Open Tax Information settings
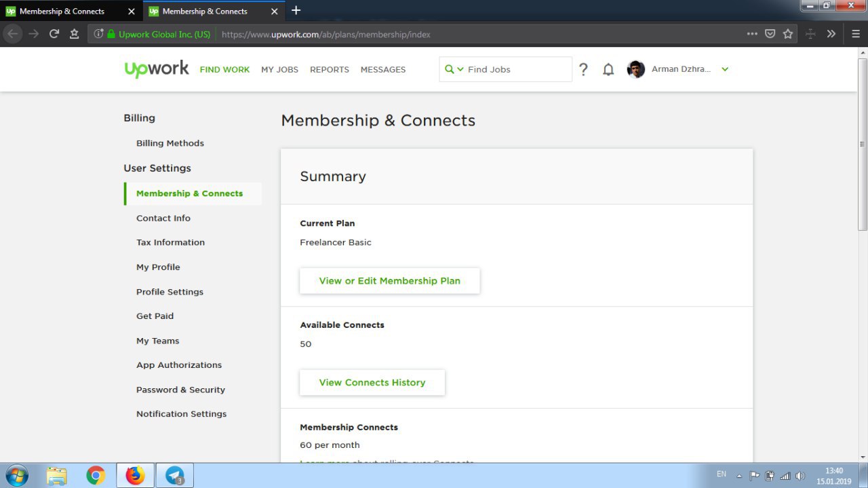The width and height of the screenshot is (868, 488). click(x=170, y=242)
